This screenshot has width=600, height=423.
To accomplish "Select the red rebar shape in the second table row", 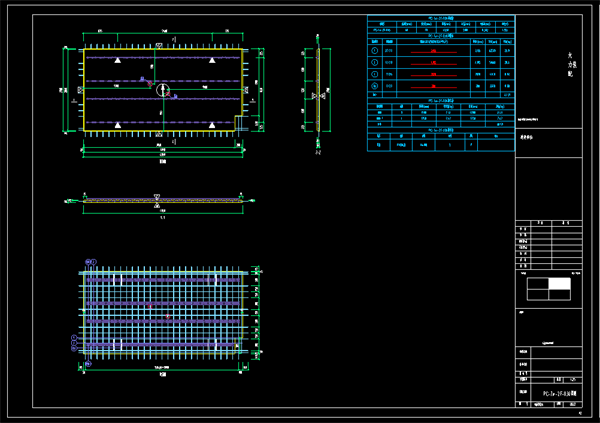I will point(434,63).
